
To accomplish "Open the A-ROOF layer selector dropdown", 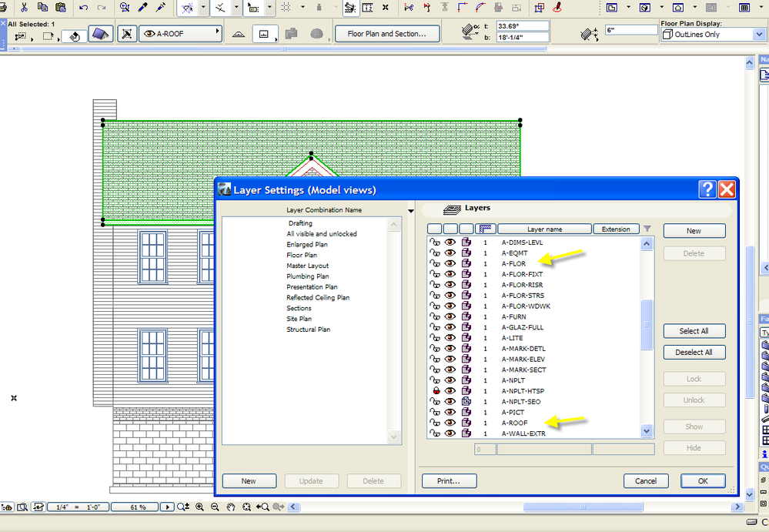I will coord(180,34).
